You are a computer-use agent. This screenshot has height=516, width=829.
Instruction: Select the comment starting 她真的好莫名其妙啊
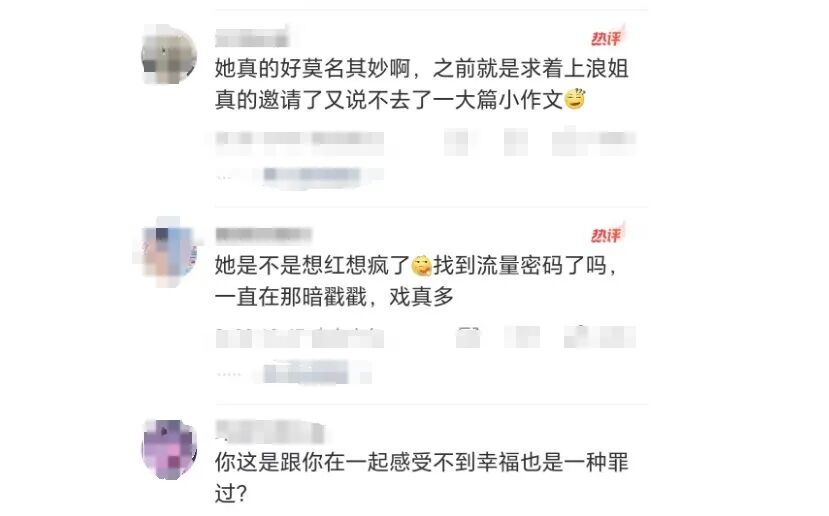[421, 85]
